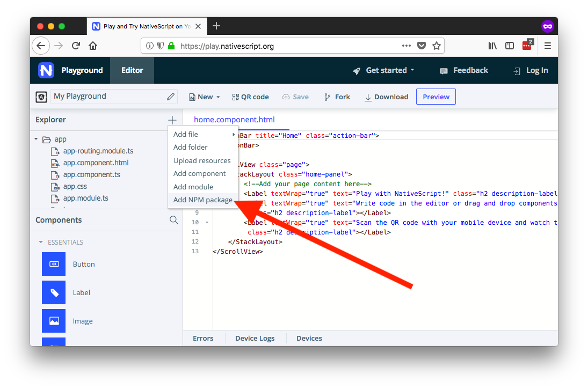Open the browser Library icon

click(x=492, y=46)
